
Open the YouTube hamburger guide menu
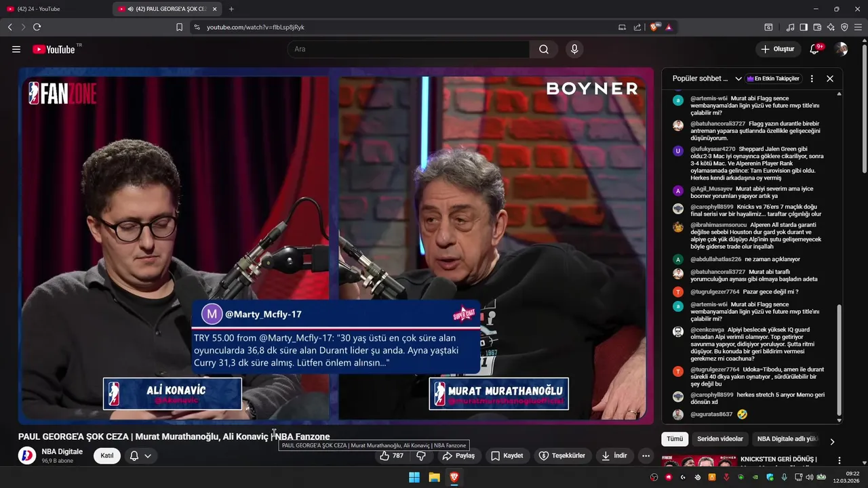[16, 49]
